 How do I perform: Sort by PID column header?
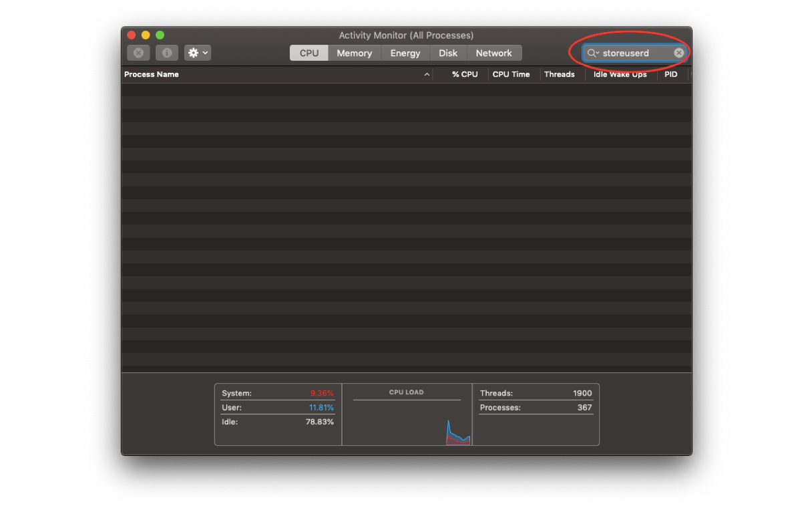click(671, 74)
